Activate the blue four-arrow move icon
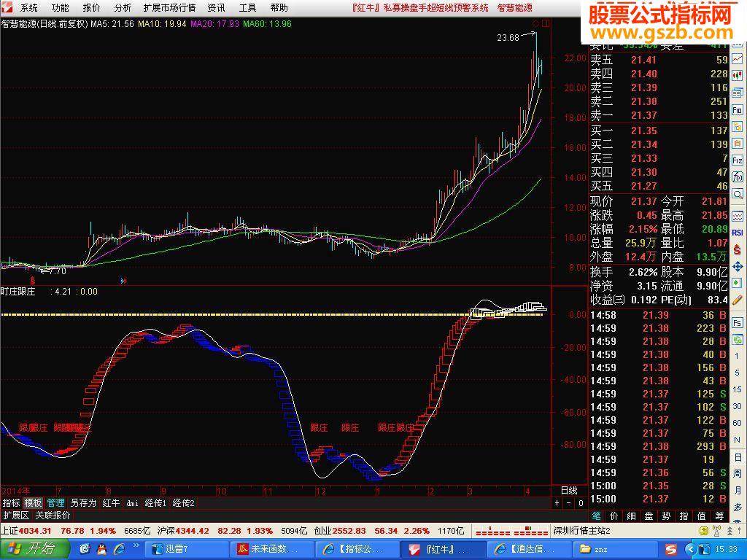The image size is (747, 560). coord(737,266)
